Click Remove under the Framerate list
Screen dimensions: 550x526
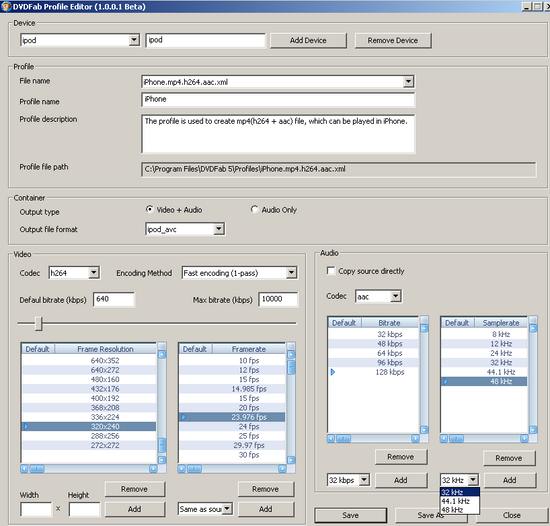pyautogui.click(x=266, y=489)
